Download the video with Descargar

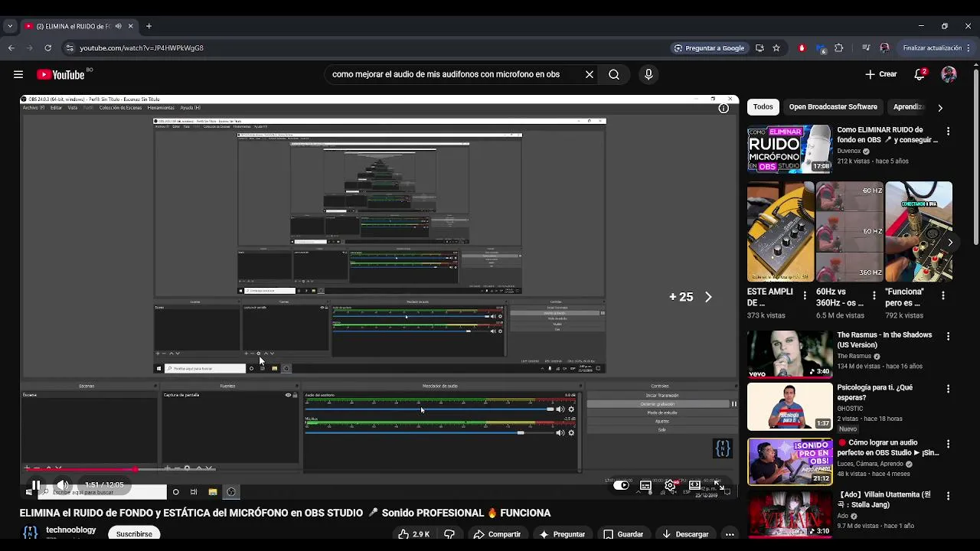685,534
